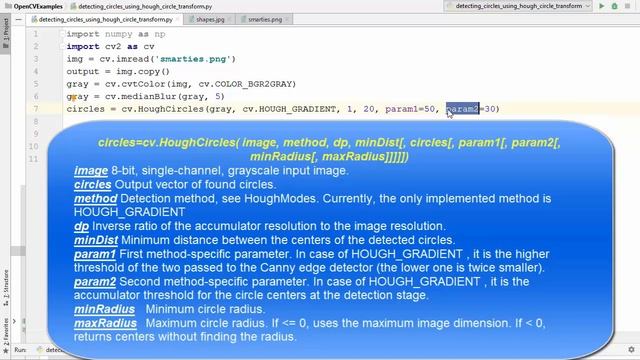Close the detecting_circles Python file tab

coord(177,19)
